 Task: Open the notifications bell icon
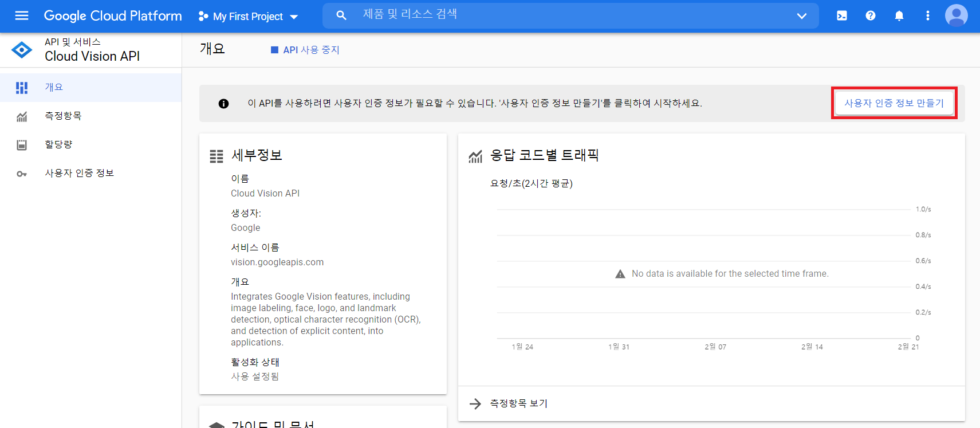tap(899, 16)
